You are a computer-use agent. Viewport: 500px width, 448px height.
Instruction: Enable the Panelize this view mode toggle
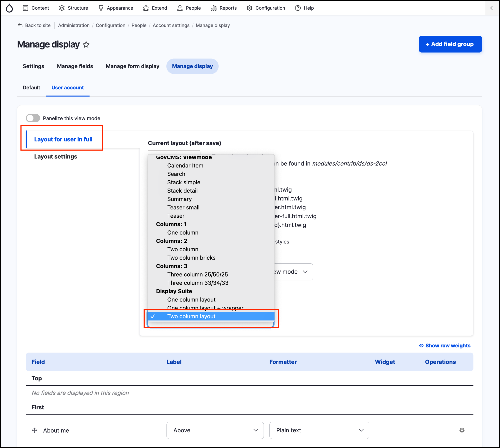coord(33,118)
